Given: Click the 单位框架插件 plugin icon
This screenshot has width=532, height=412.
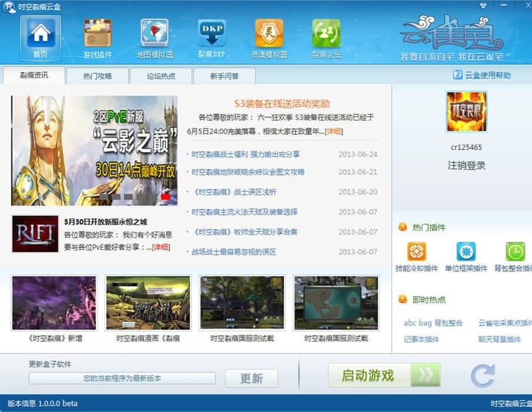Looking at the screenshot, I should pyautogui.click(x=466, y=252).
